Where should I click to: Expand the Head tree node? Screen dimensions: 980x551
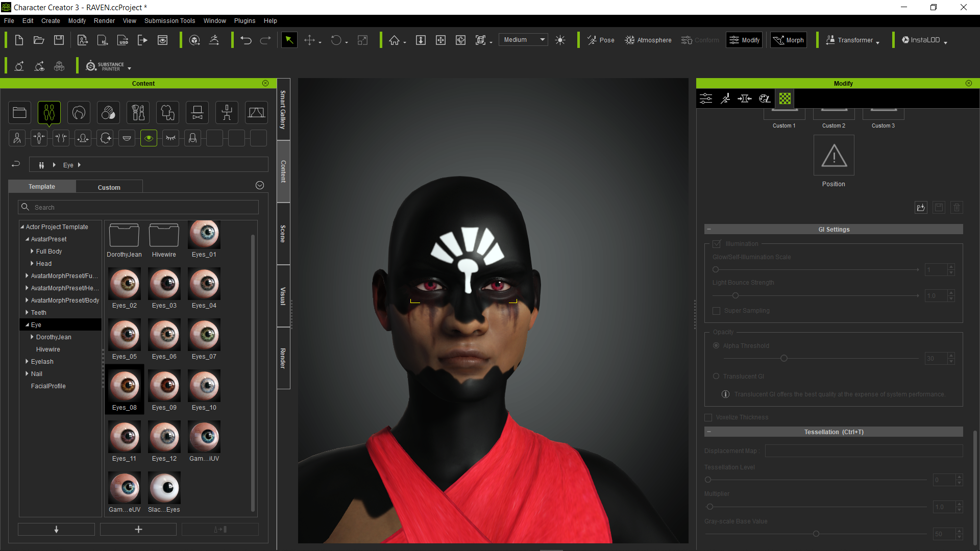[x=32, y=264]
